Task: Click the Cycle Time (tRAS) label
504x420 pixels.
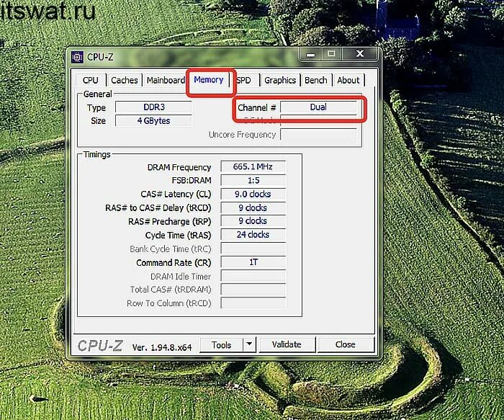Action: [x=178, y=236]
